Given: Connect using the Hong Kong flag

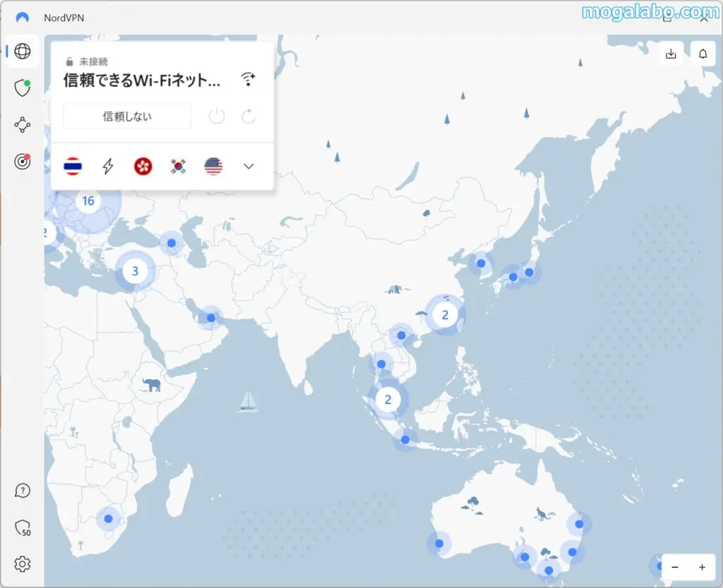Looking at the screenshot, I should click(143, 167).
